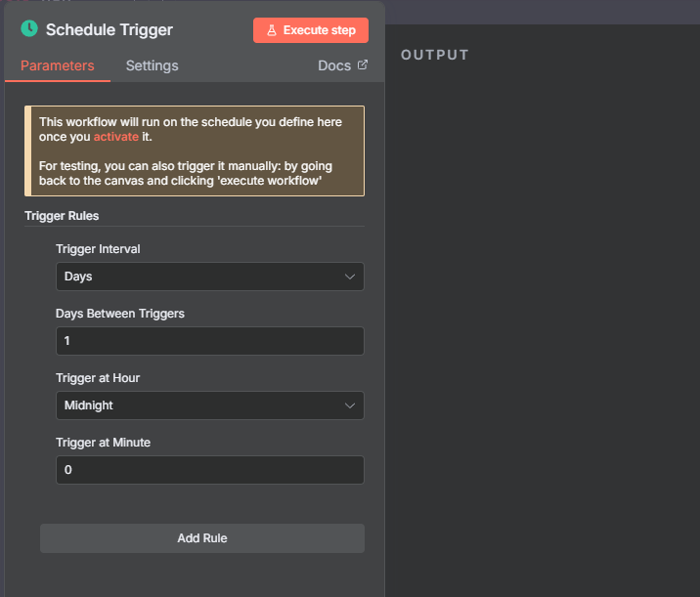Click the Schedule Trigger clock icon
Viewport: 700px width, 597px height.
click(29, 29)
